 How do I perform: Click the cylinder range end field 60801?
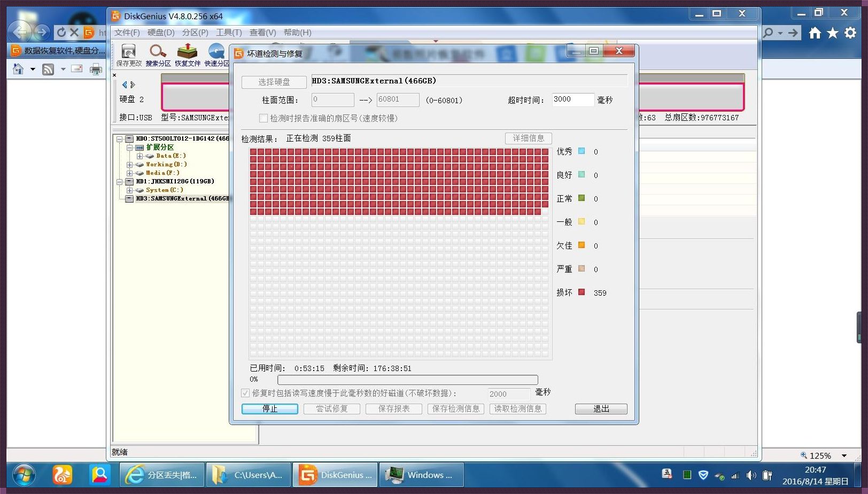pos(398,99)
